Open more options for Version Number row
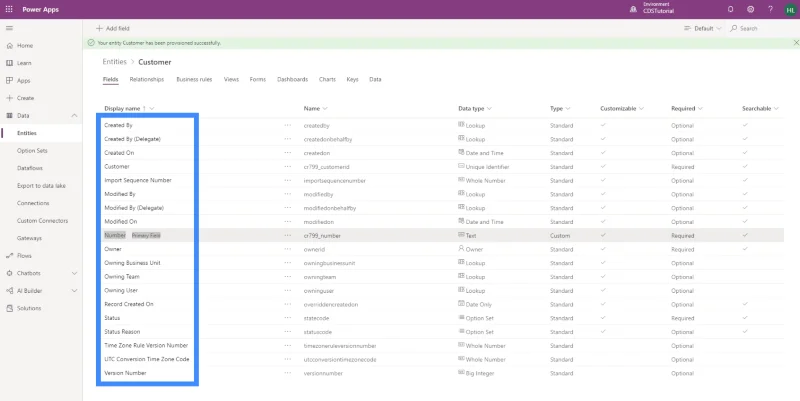The height and width of the screenshot is (401, 800). pyautogui.click(x=288, y=373)
